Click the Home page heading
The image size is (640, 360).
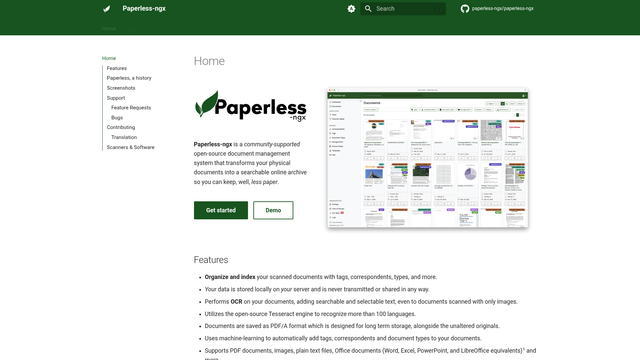209,61
